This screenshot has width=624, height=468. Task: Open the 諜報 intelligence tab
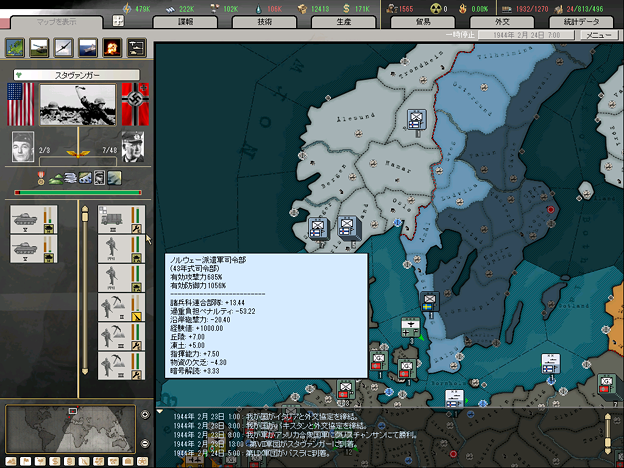(185, 21)
